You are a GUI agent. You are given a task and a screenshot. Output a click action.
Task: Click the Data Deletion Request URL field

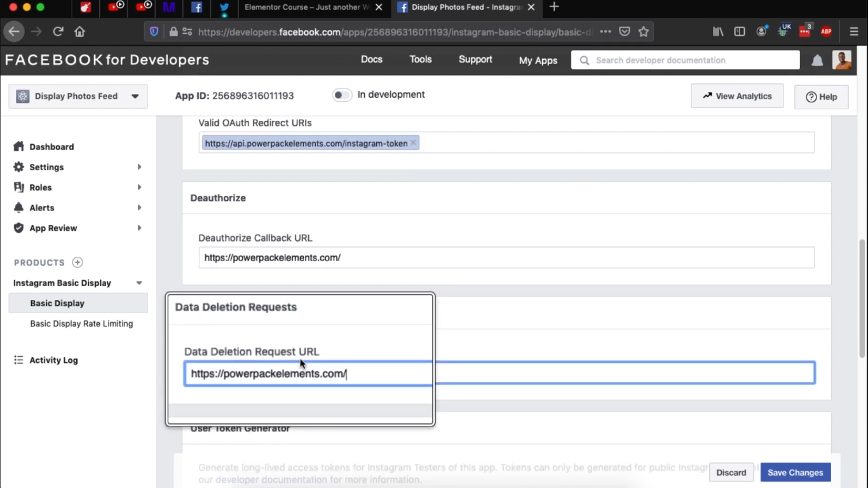point(499,373)
